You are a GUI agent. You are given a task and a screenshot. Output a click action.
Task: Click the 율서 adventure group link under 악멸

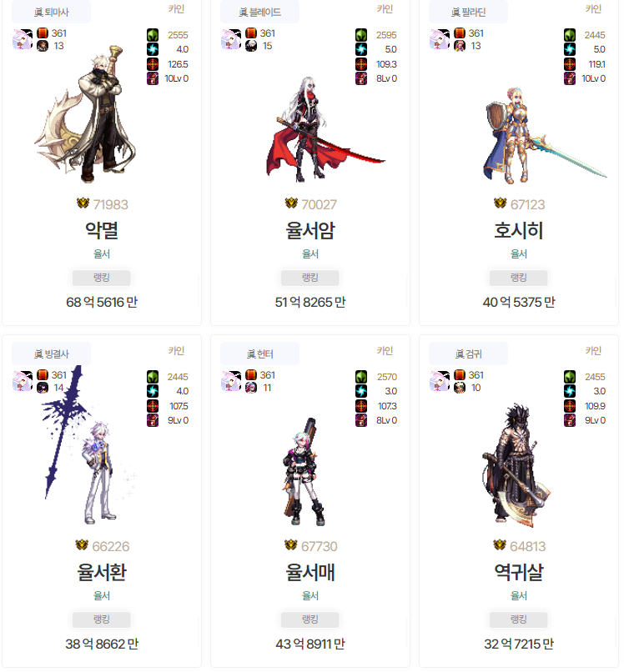pyautogui.click(x=102, y=253)
